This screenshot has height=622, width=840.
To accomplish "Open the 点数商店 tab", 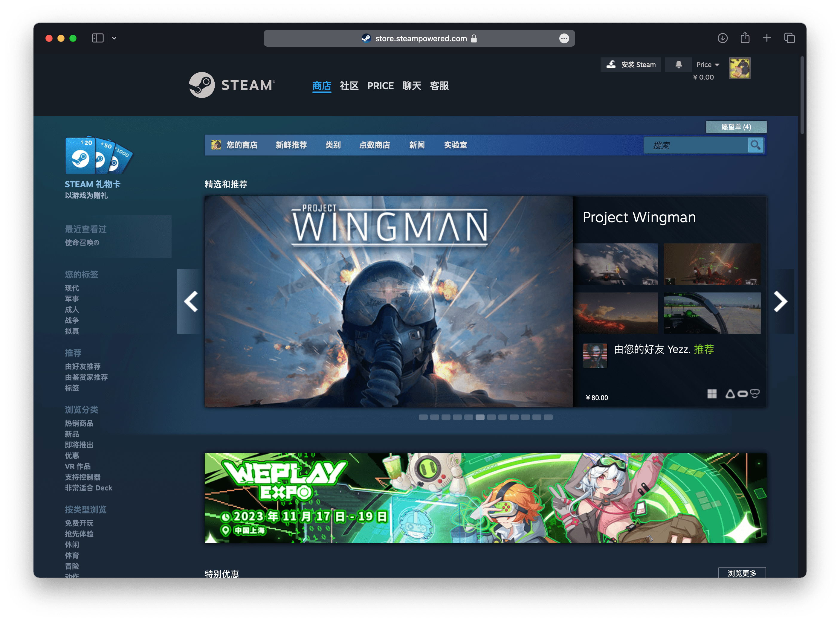I will pyautogui.click(x=375, y=145).
